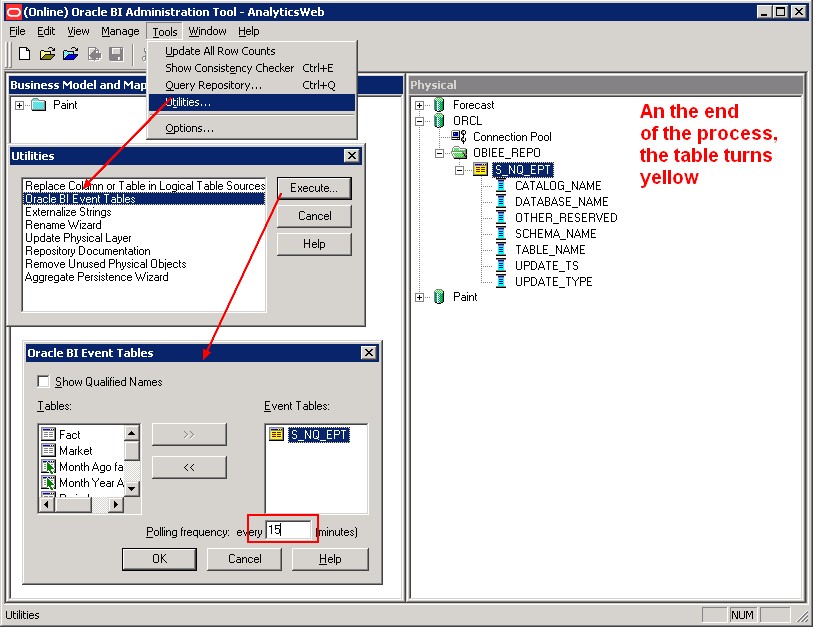Image resolution: width=813 pixels, height=627 pixels.
Task: Click the S_NQ_EPT icon in Event Tables list
Action: 276,434
